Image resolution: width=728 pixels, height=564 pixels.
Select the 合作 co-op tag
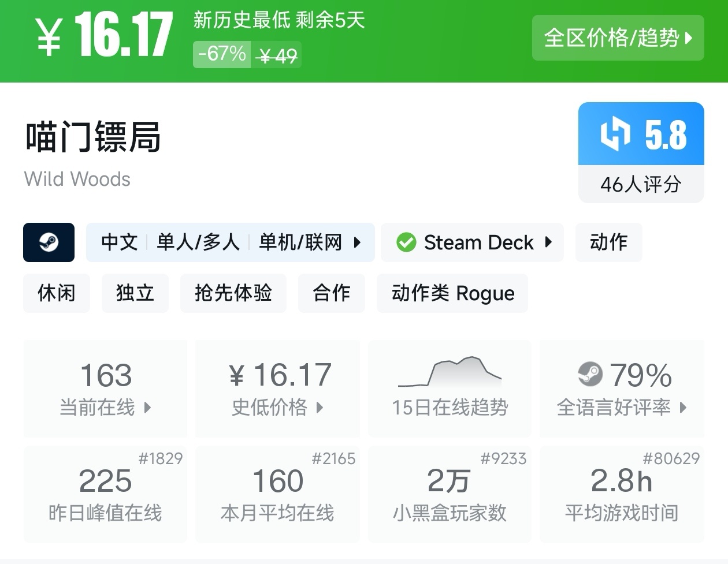[332, 293]
